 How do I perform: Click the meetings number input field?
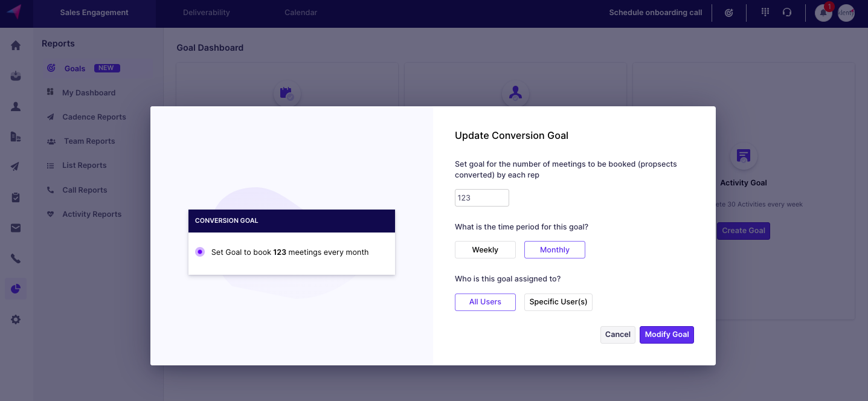481,198
